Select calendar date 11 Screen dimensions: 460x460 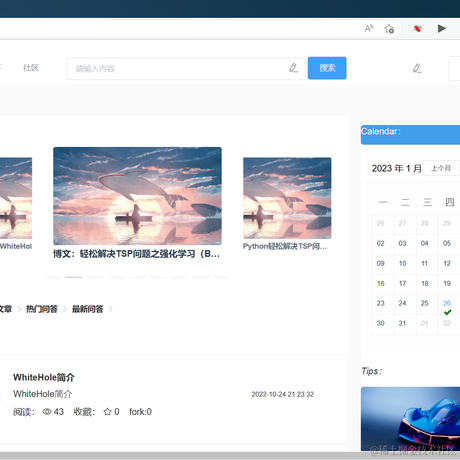(425, 263)
